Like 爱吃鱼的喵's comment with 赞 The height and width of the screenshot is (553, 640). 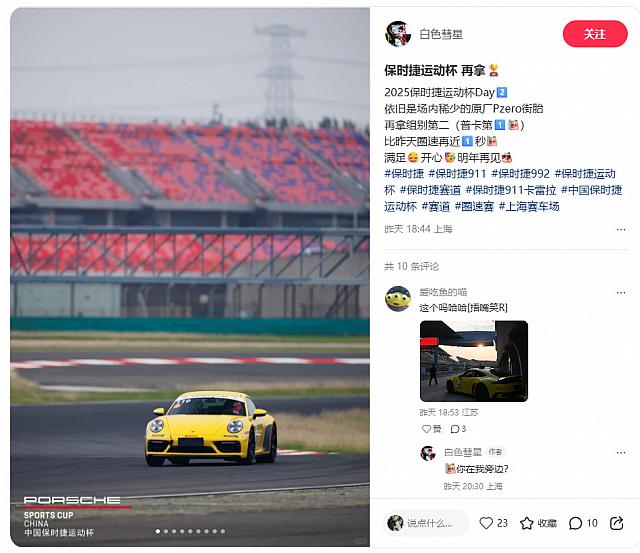(x=431, y=429)
